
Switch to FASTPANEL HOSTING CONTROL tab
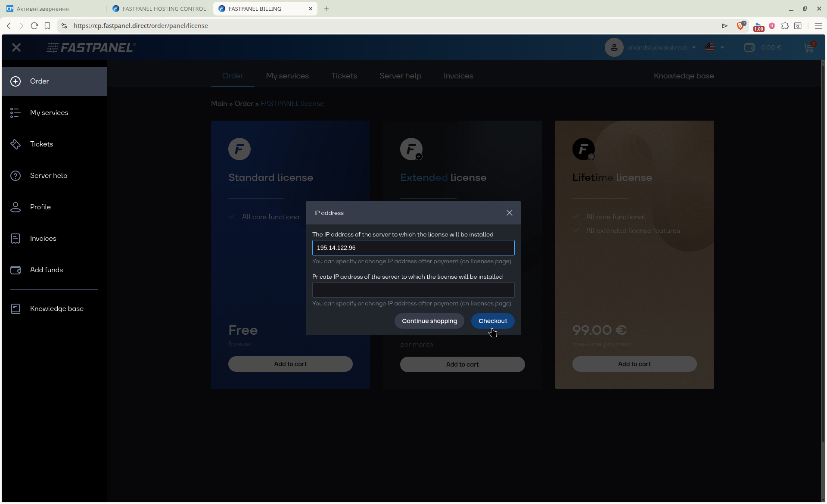(159, 9)
